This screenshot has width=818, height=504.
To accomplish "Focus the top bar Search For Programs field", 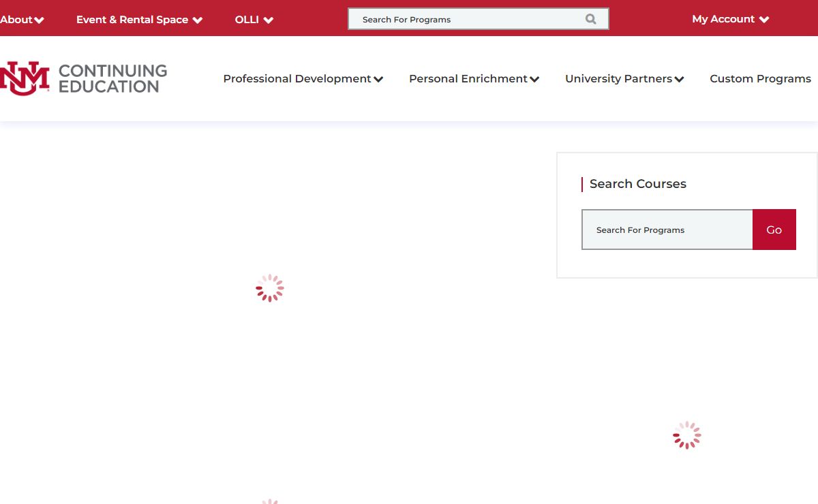I will tap(470, 19).
